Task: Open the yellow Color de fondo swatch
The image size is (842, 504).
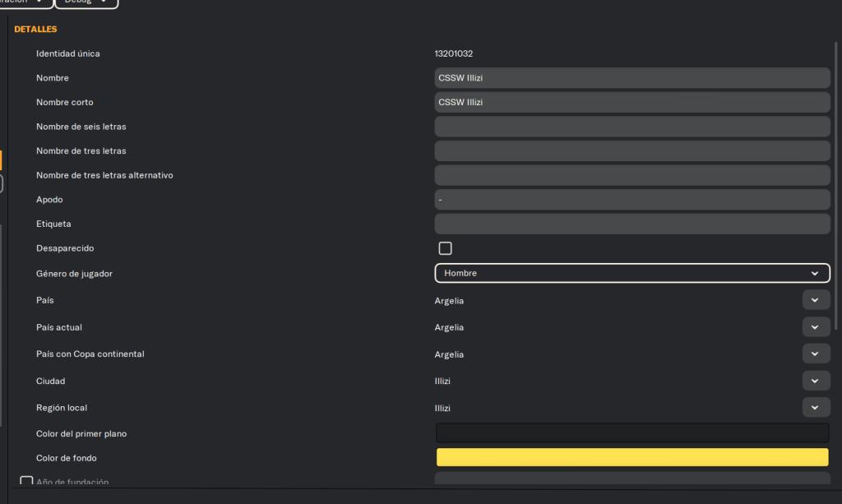Action: (631, 458)
